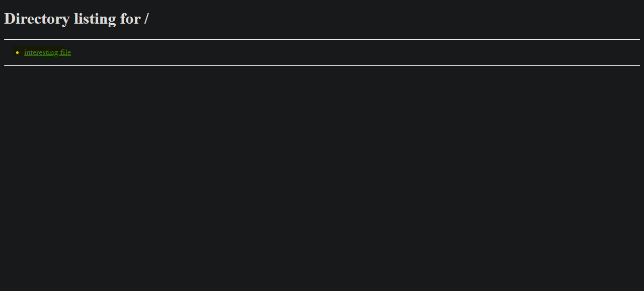644x291 pixels.
Task: Click the "file" extension of the link
Action: [65, 52]
